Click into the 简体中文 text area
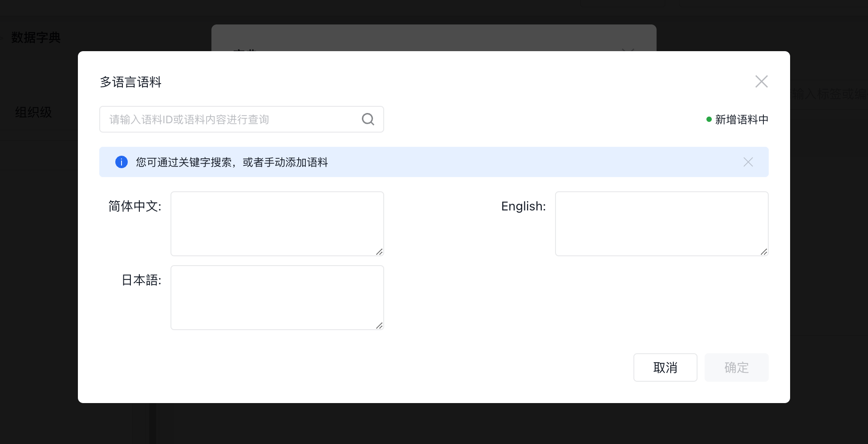The width and height of the screenshot is (868, 444). point(277,224)
